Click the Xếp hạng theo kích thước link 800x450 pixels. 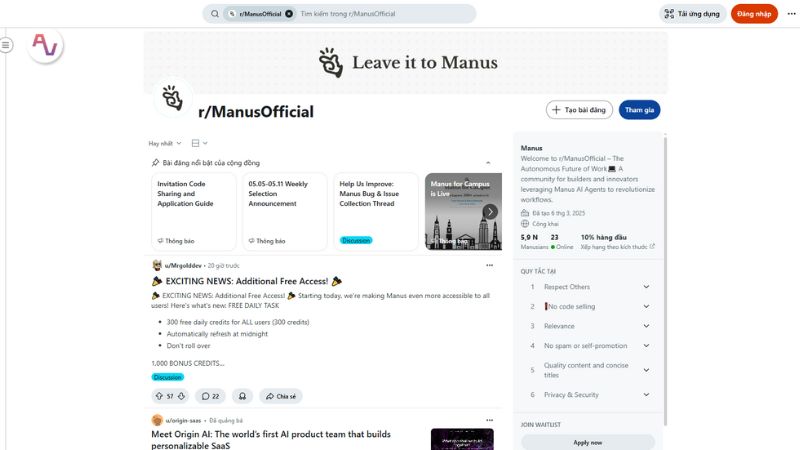pos(617,247)
